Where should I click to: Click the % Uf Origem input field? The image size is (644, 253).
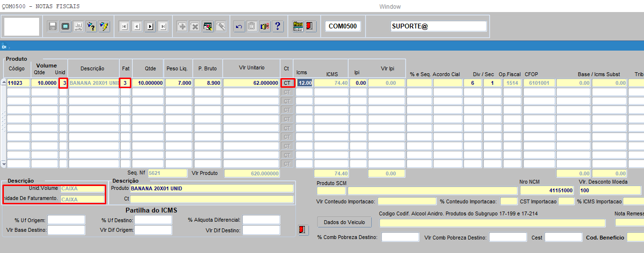click(x=66, y=220)
